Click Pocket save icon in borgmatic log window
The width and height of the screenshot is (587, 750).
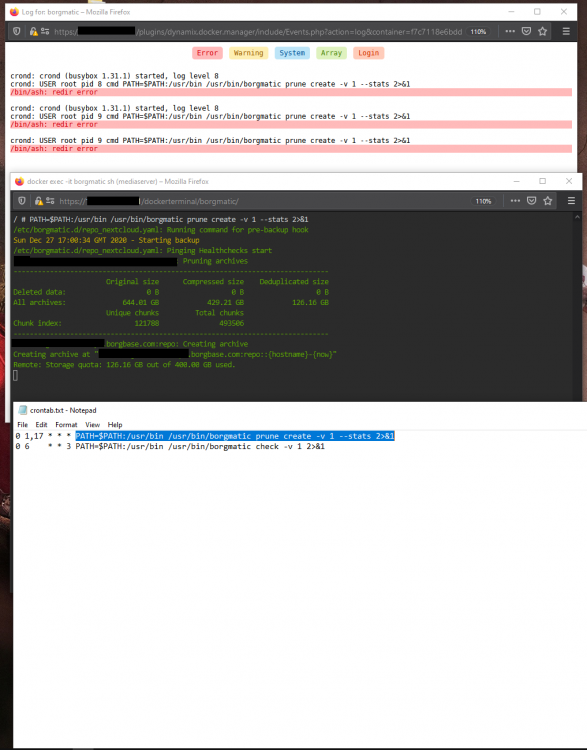(526, 32)
